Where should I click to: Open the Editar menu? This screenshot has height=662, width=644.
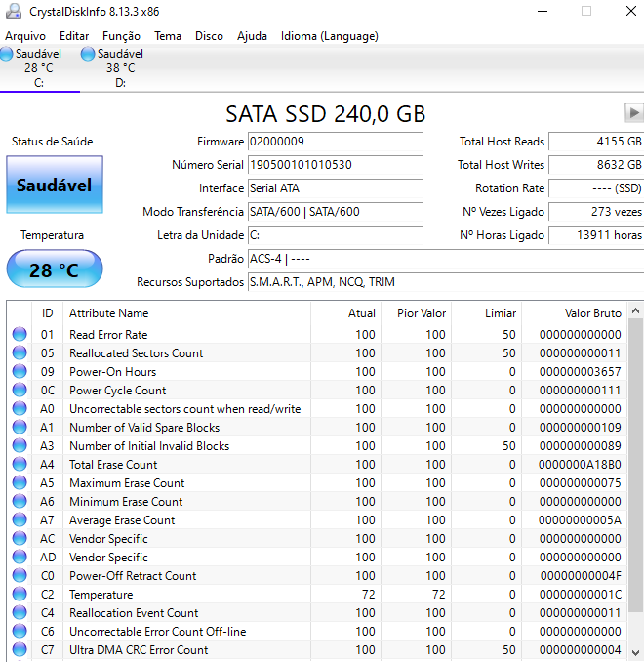[74, 36]
